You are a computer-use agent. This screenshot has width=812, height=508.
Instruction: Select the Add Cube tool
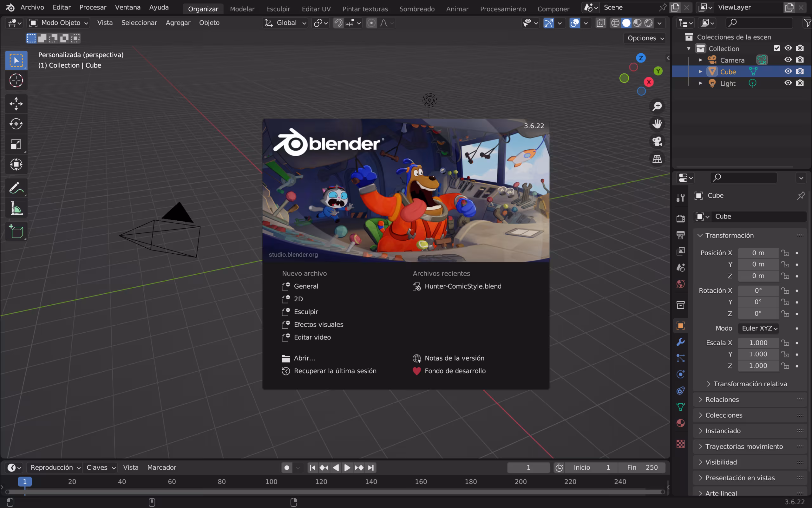coord(16,231)
